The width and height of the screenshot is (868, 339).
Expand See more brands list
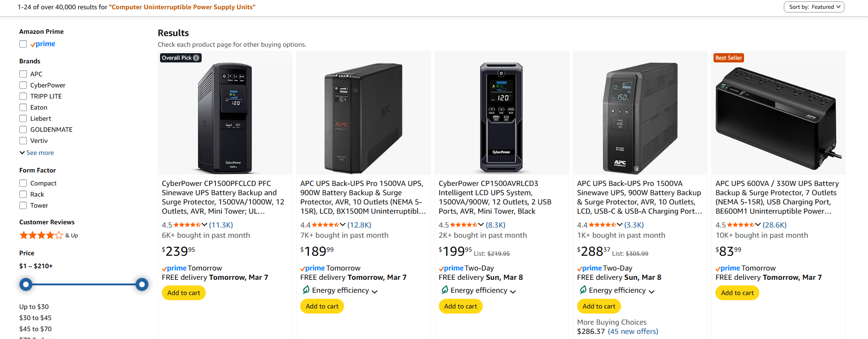pyautogui.click(x=37, y=153)
